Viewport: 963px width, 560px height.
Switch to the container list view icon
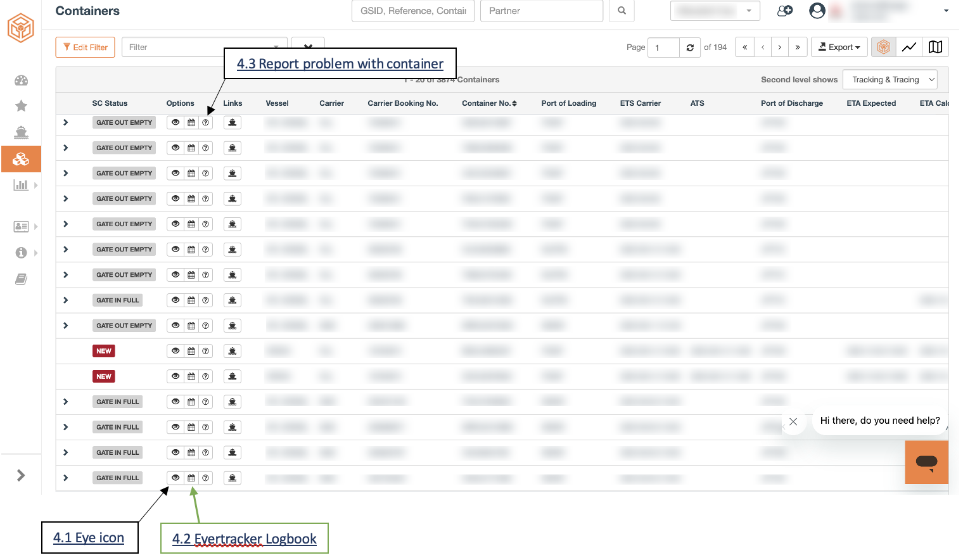click(x=884, y=48)
